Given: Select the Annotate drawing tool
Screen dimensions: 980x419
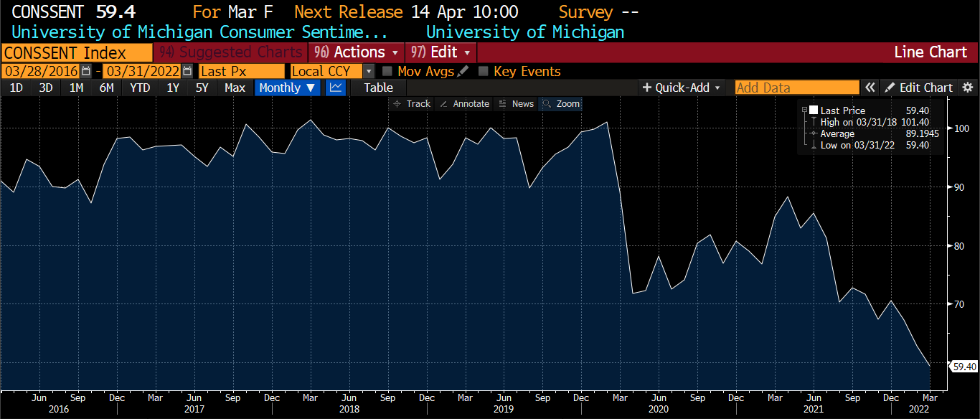Looking at the screenshot, I should (464, 104).
